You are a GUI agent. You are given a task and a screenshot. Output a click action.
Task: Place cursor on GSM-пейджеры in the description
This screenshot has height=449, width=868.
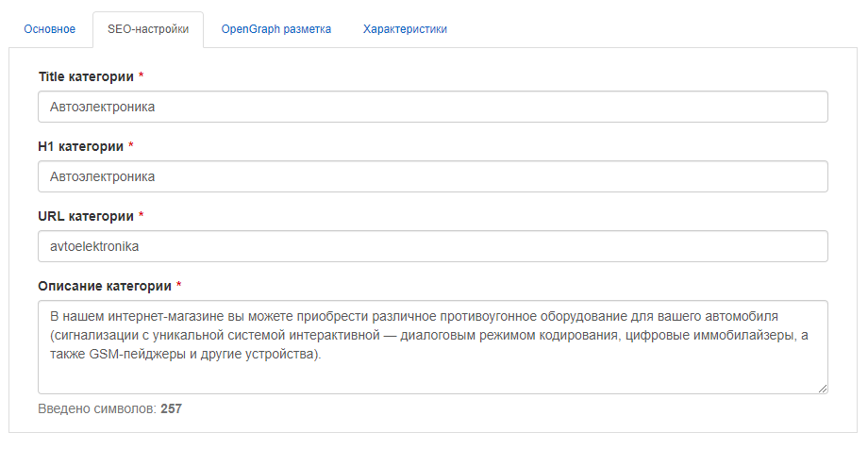pos(138,355)
